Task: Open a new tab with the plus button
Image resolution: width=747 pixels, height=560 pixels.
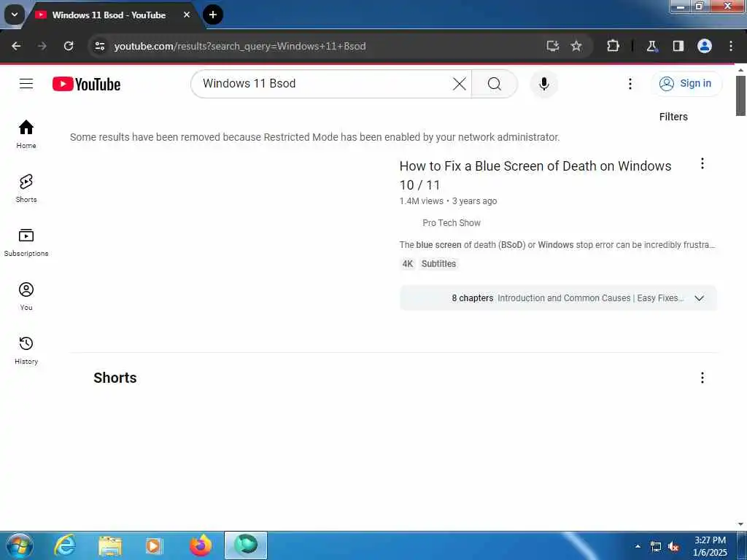Action: (213, 15)
